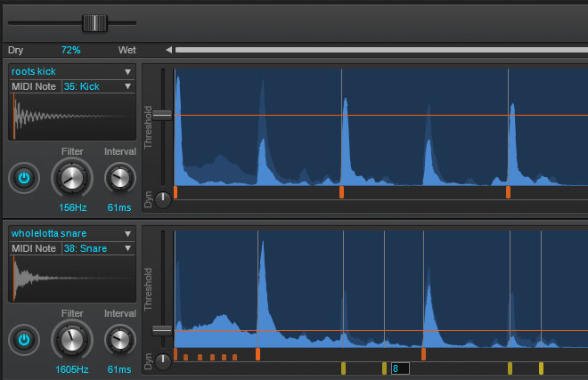Select the yellow marker beside the 8 field
588x380 pixels.
(384, 368)
